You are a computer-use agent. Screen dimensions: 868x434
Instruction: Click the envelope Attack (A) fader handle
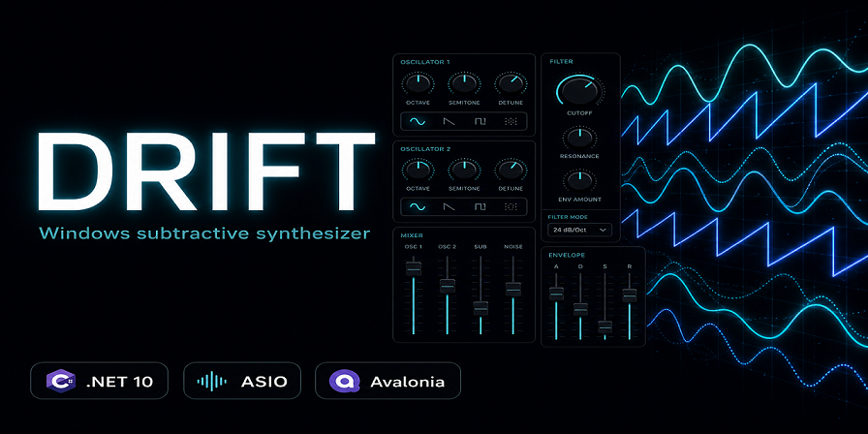point(556,294)
